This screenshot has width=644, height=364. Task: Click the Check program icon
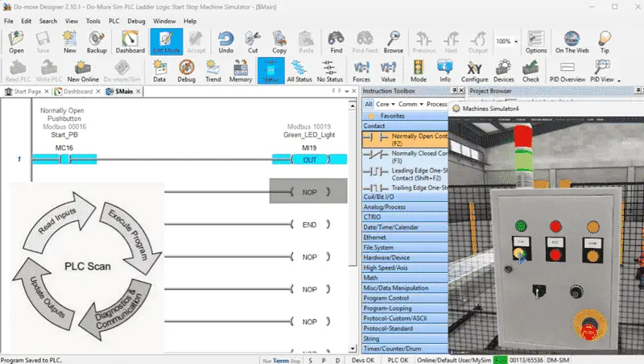click(x=530, y=71)
